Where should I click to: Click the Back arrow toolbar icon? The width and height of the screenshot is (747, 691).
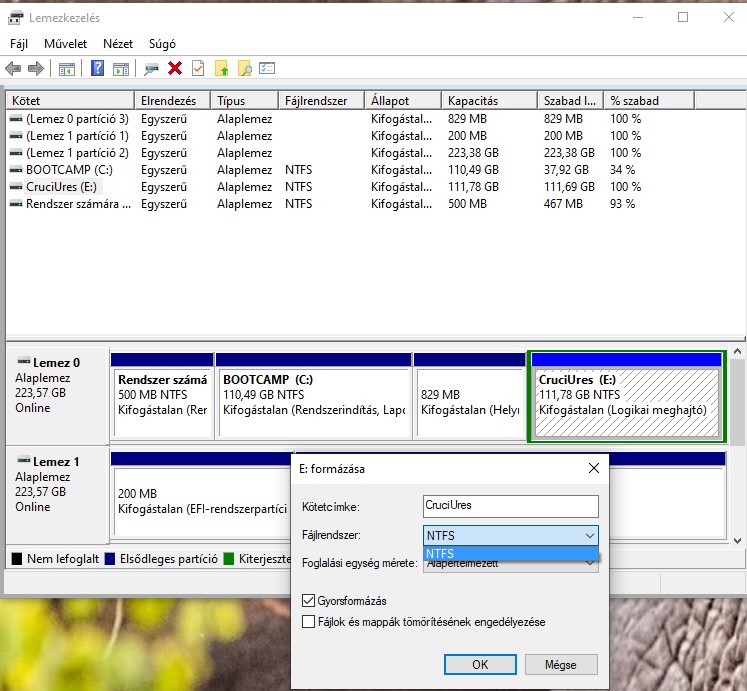(13, 69)
